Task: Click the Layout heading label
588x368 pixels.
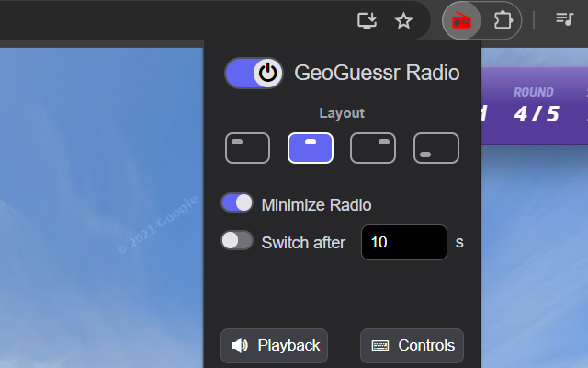Action: (342, 113)
